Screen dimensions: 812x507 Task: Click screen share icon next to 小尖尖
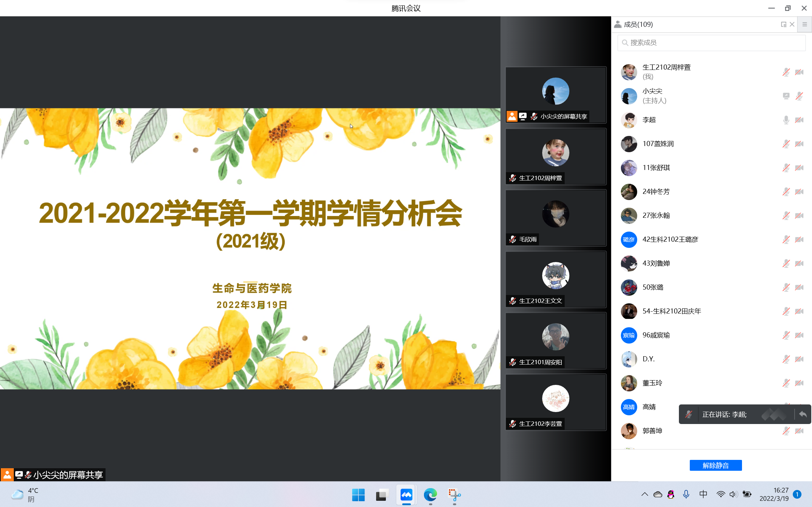(x=786, y=96)
